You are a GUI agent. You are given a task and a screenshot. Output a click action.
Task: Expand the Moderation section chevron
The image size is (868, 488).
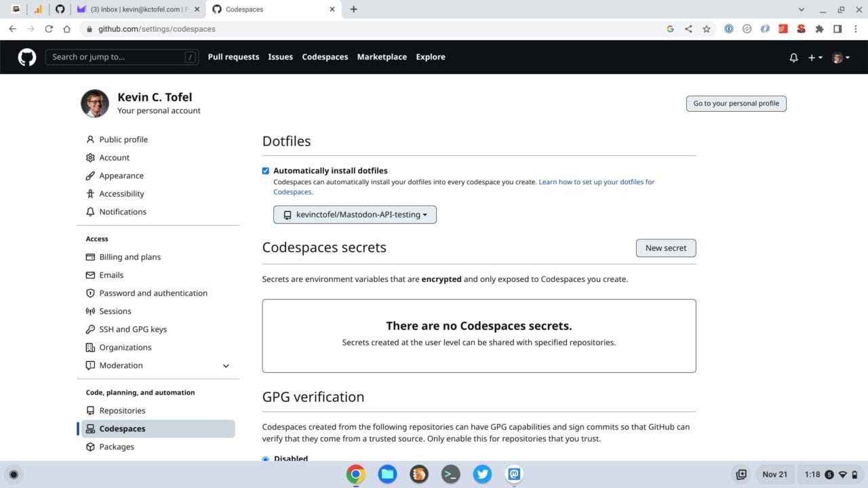click(x=226, y=366)
